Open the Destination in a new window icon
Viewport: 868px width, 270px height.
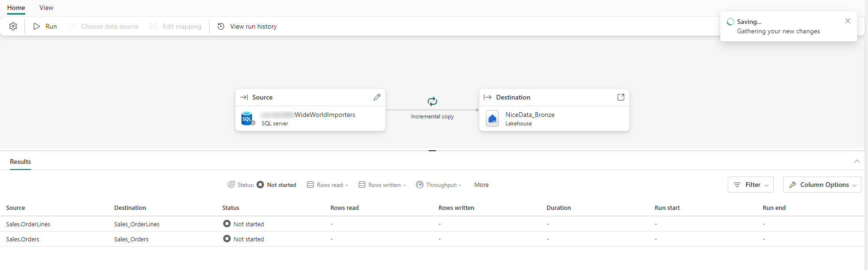(621, 97)
